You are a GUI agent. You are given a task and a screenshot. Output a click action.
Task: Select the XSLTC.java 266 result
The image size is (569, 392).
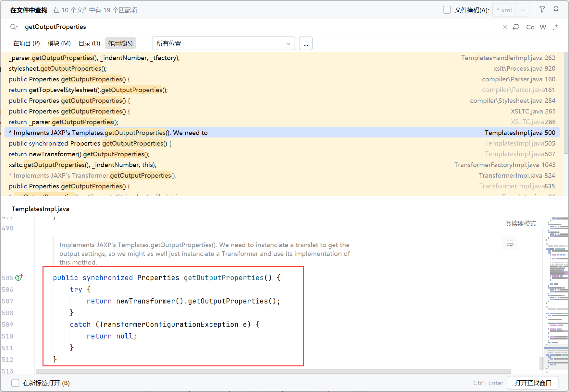point(282,122)
